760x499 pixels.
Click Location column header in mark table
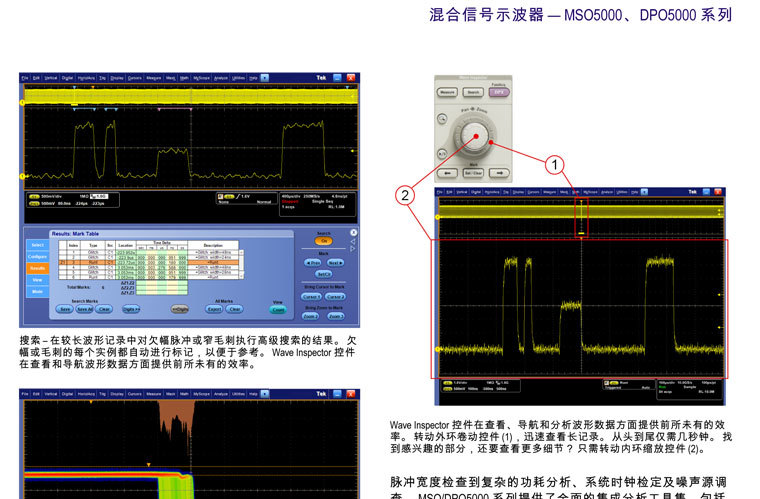click(126, 245)
